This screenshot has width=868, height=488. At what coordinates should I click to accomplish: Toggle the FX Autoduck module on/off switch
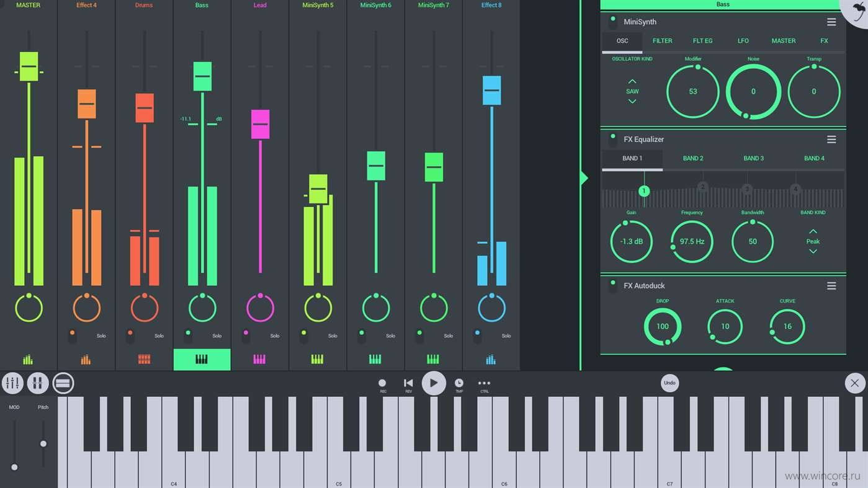click(x=612, y=286)
